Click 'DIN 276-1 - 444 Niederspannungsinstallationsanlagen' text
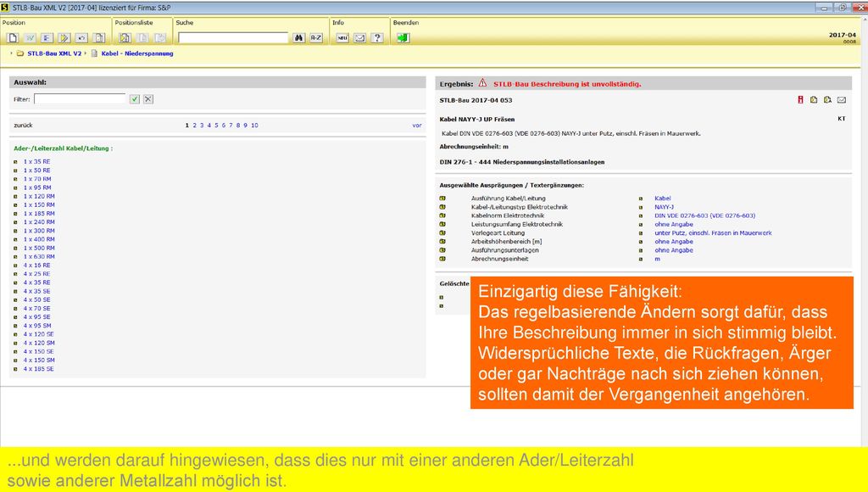Screen dimensions: 868x492 click(x=522, y=162)
